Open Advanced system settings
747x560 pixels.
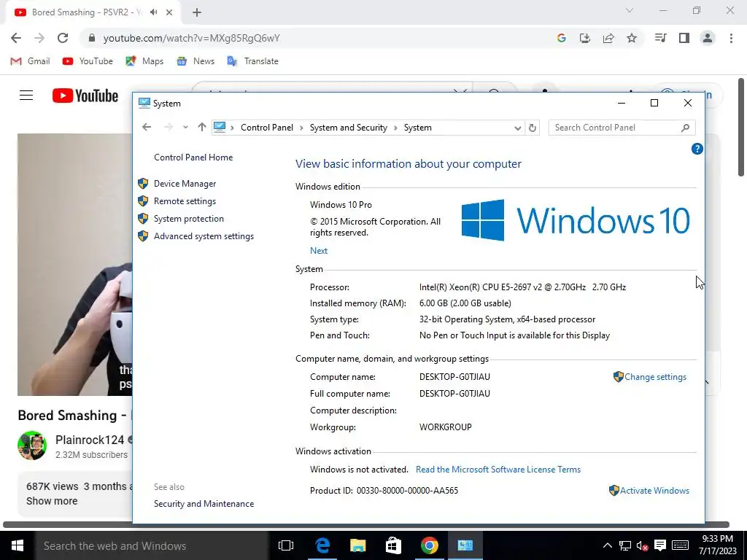click(x=204, y=237)
